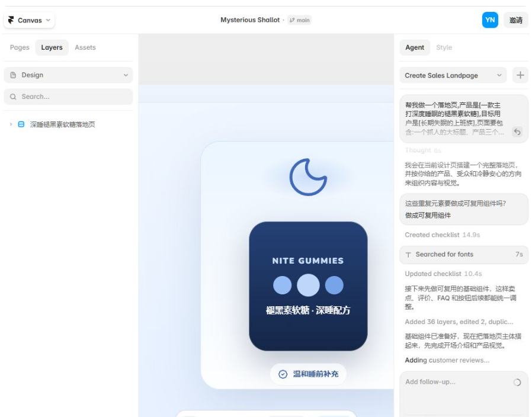Click the Mysterious Shallot project title
This screenshot has width=532, height=417.
click(250, 20)
